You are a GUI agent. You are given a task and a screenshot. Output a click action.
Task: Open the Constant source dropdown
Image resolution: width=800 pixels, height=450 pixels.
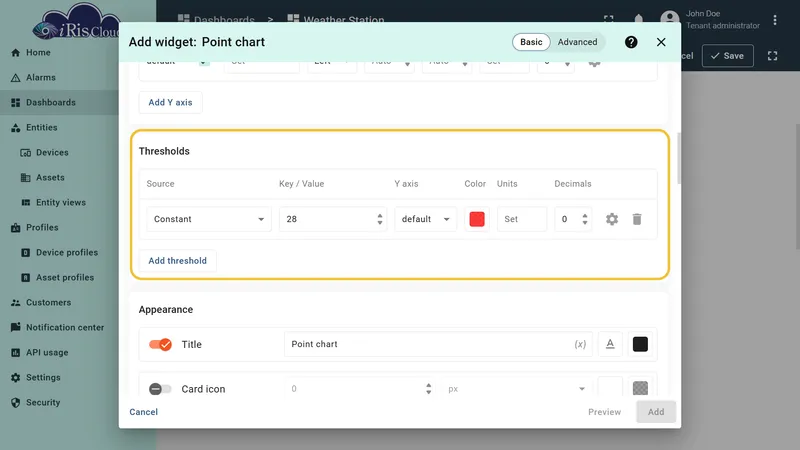[209, 219]
